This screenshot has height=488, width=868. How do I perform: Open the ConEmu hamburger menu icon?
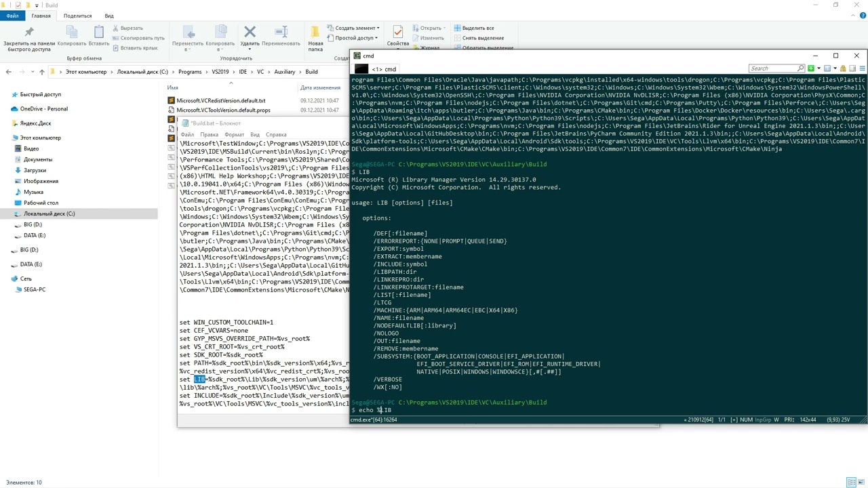pyautogui.click(x=862, y=68)
